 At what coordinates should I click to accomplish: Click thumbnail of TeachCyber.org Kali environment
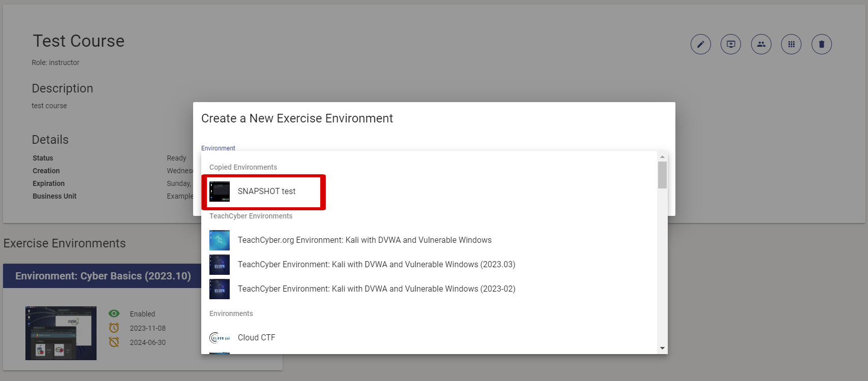[x=220, y=240]
